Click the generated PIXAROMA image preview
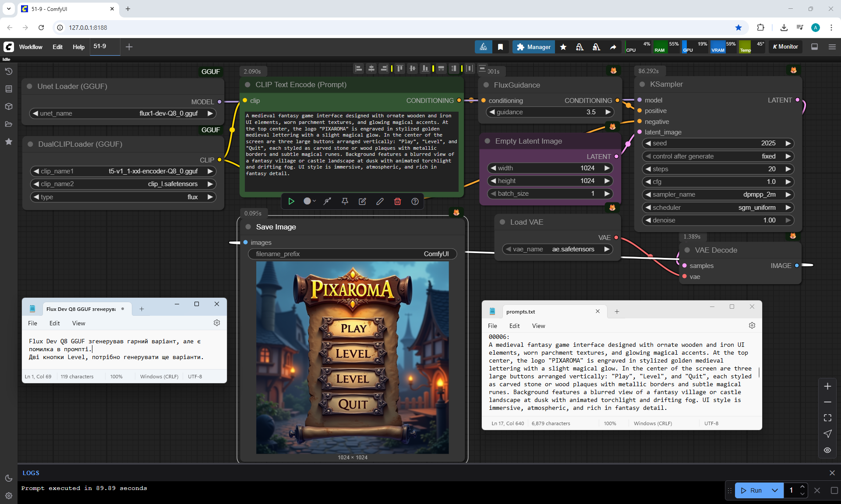 (x=352, y=357)
